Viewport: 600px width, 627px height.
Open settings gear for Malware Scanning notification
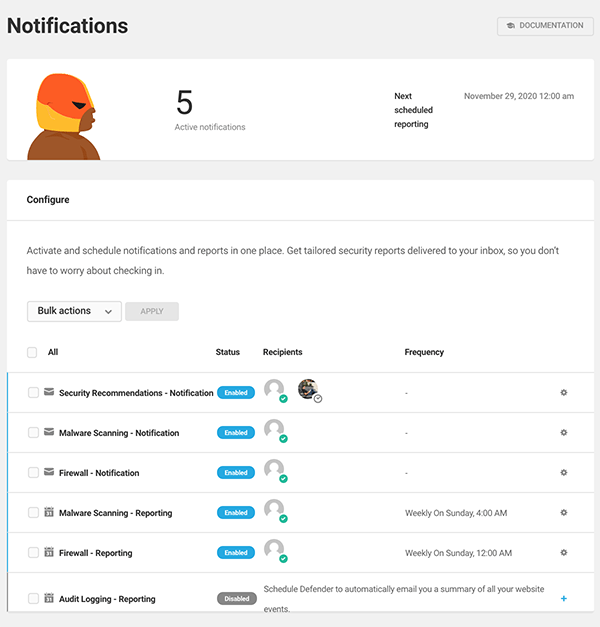point(564,433)
